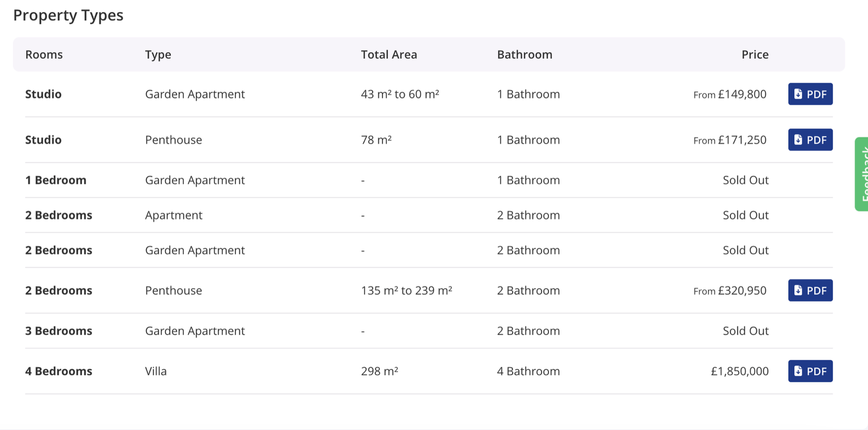The width and height of the screenshot is (868, 430).
Task: Click the From £171,250 price
Action: click(x=730, y=140)
